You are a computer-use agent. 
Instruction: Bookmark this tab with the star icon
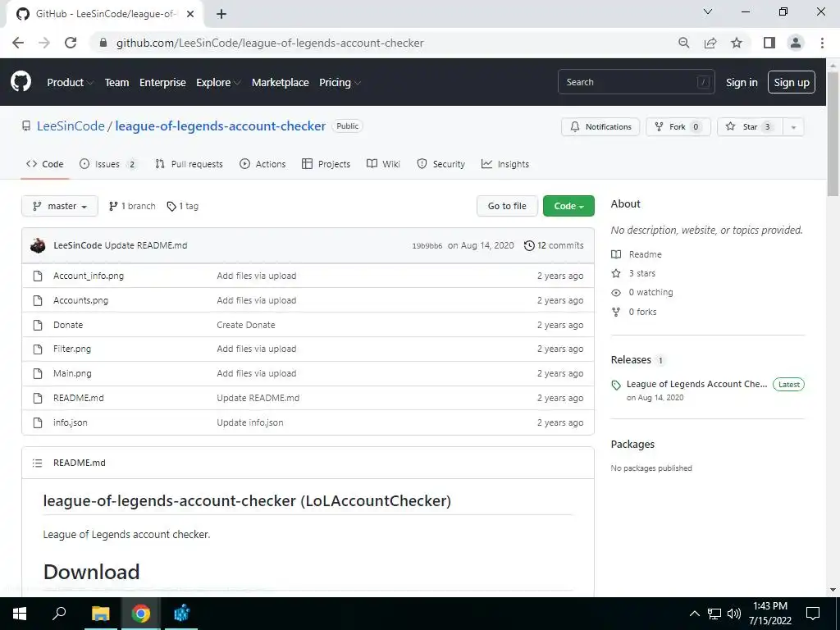[x=737, y=43]
